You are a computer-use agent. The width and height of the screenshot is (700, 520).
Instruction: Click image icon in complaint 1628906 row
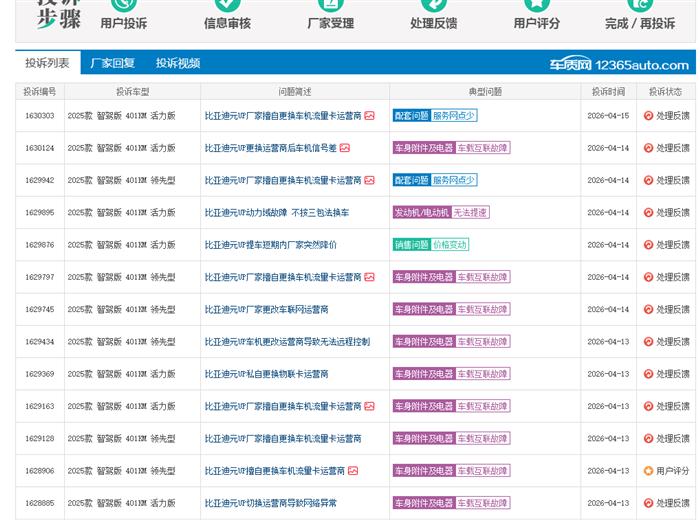point(353,471)
